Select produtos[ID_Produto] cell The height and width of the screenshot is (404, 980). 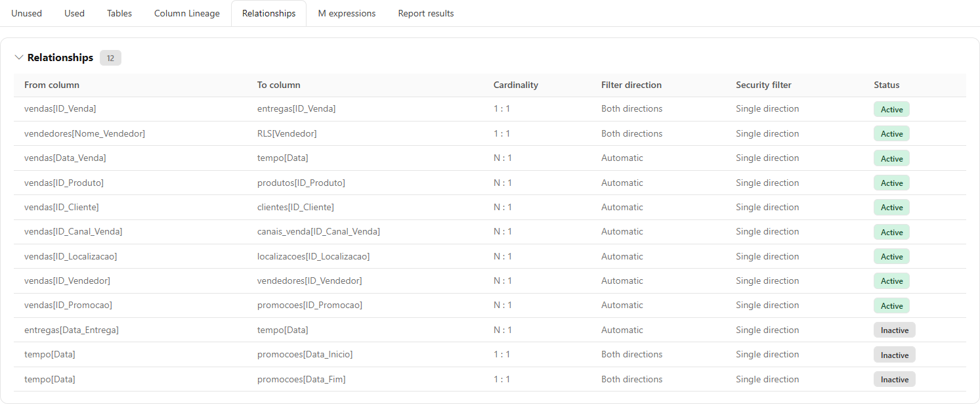301,183
